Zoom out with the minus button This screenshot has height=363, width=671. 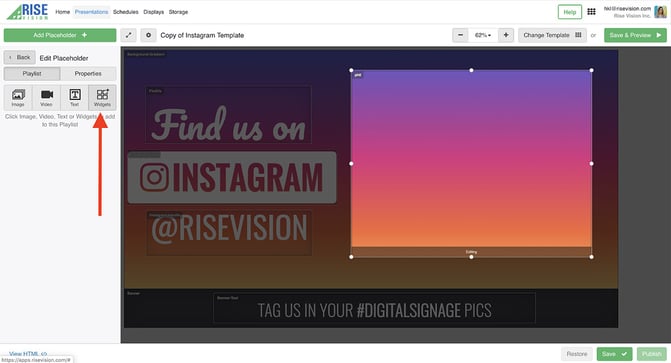tap(460, 35)
